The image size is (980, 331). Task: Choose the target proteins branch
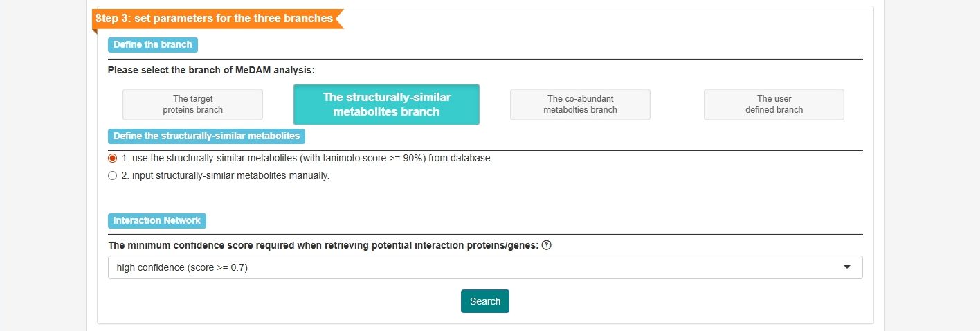point(193,105)
